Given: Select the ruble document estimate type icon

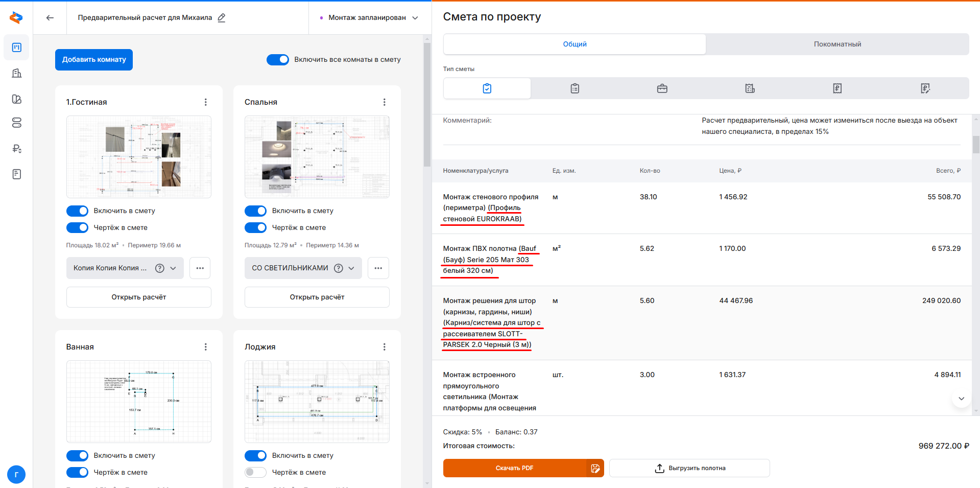Looking at the screenshot, I should [837, 88].
